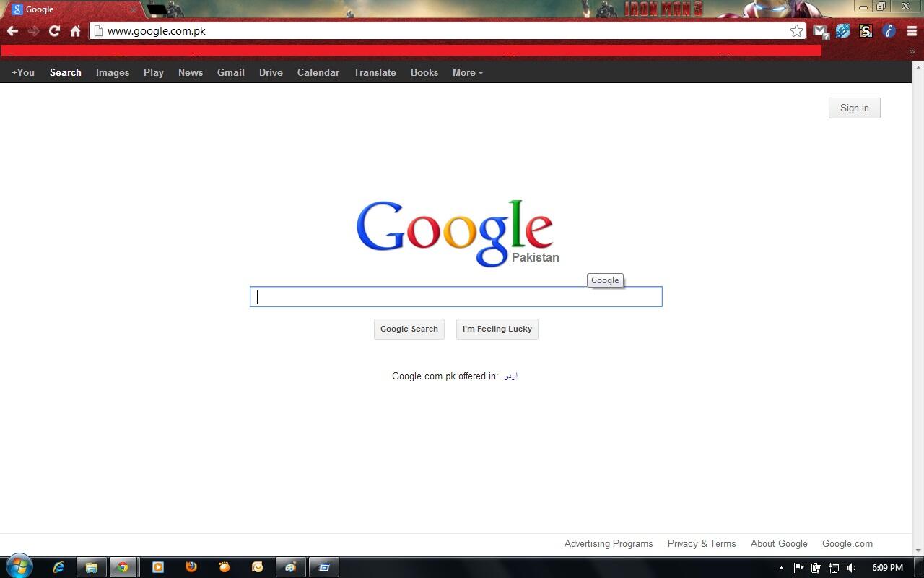Show hidden system tray icons arrow
The height and width of the screenshot is (578, 924).
pos(781,568)
